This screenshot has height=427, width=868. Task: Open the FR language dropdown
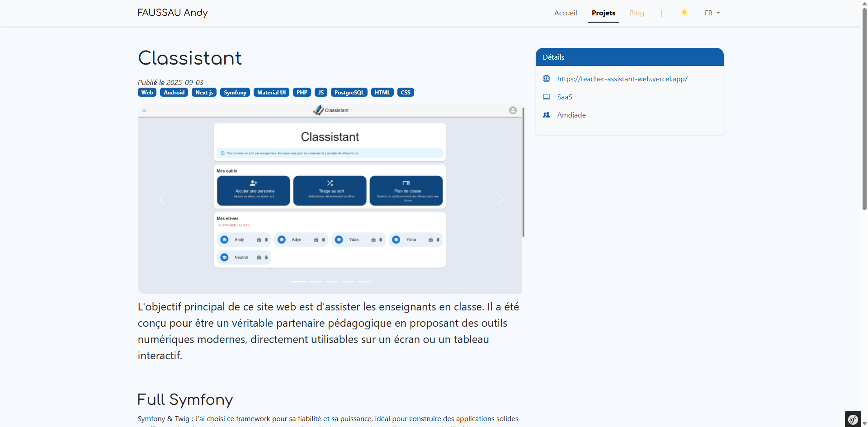point(712,13)
